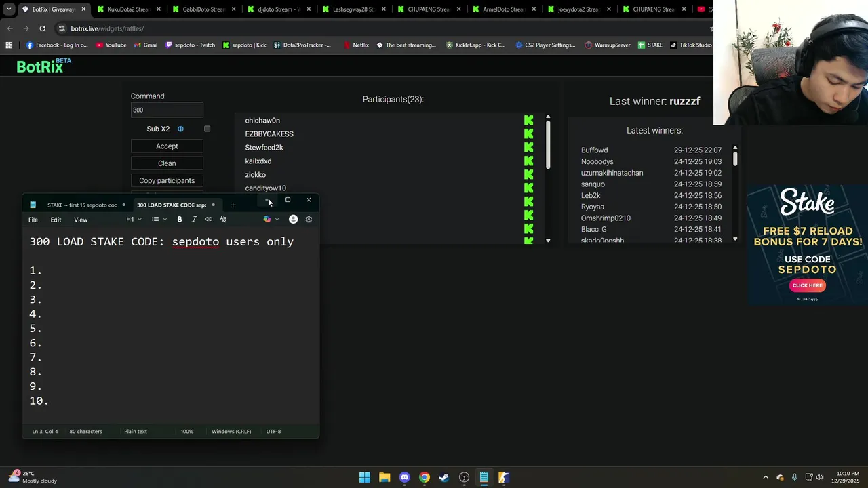The image size is (868, 488).
Task: Click the UTF-8 encoding in Notepad status bar
Action: (x=273, y=432)
